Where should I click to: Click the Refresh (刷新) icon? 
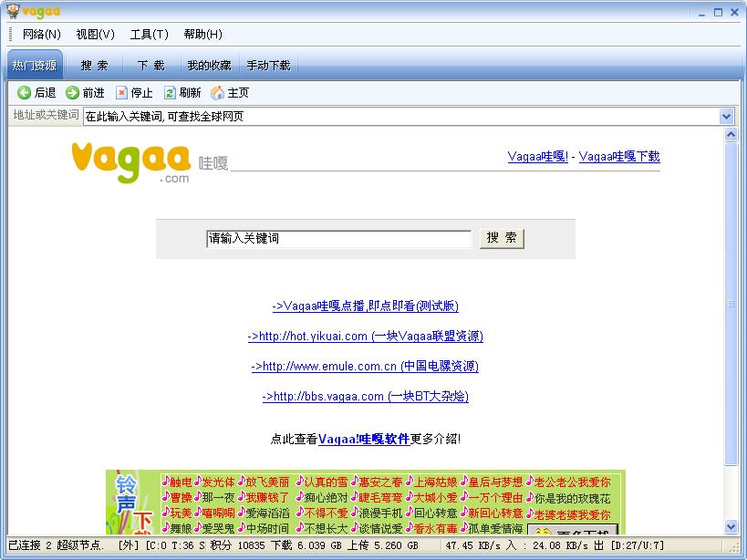point(170,93)
